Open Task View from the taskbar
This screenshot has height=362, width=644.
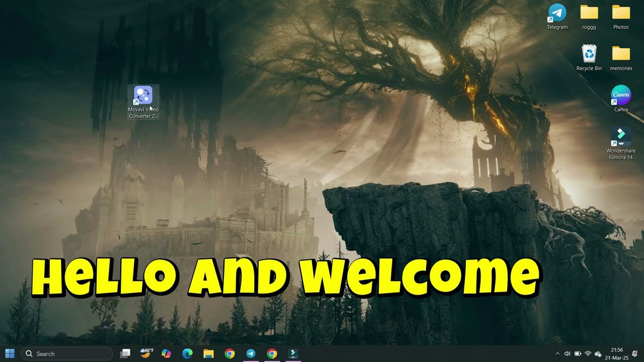tap(125, 353)
